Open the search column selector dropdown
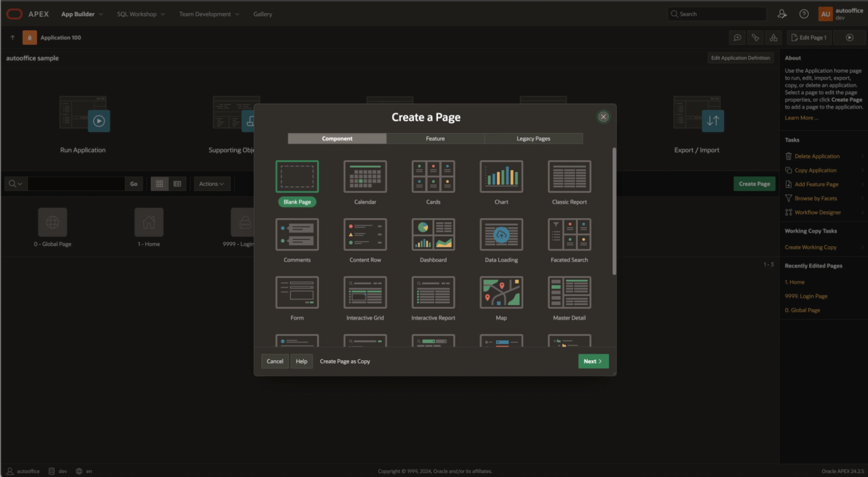This screenshot has width=868, height=477. pos(16,184)
